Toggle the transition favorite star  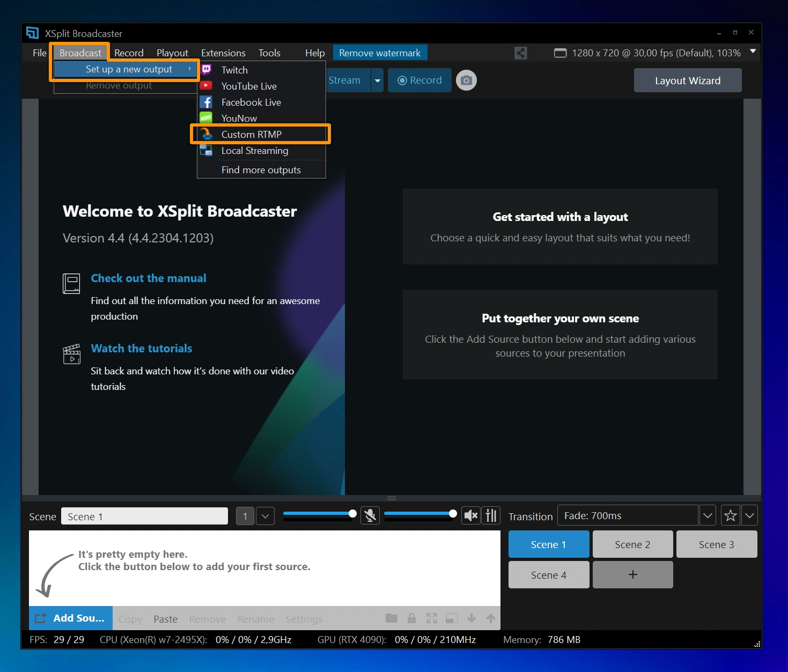pos(730,515)
